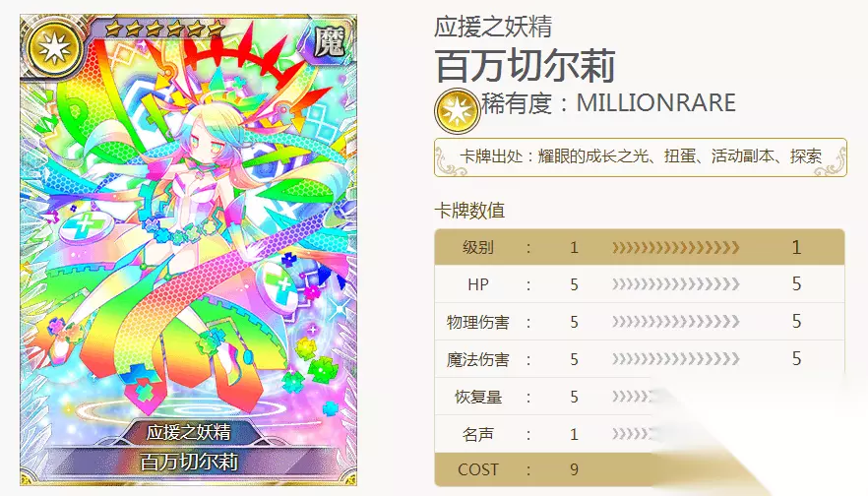Screen dimensions: 868x496
Task: Click the 级别 progress arrow bar
Action: 675,247
